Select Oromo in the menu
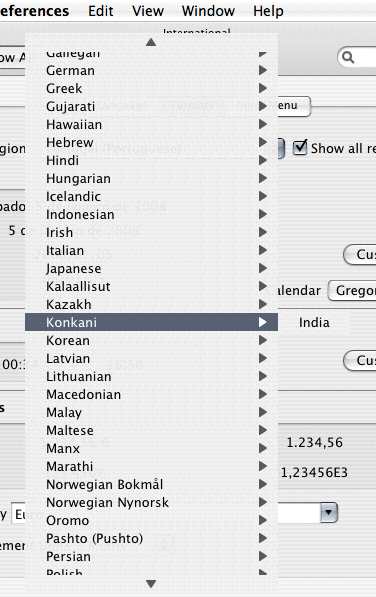Image resolution: width=376 pixels, height=597 pixels. pyautogui.click(x=151, y=520)
